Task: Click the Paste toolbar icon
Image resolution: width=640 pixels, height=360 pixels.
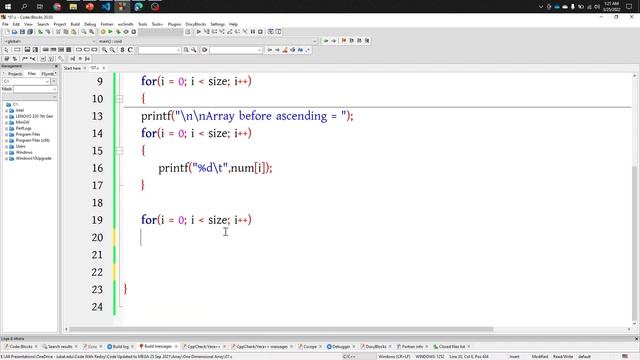Action: click(x=73, y=32)
